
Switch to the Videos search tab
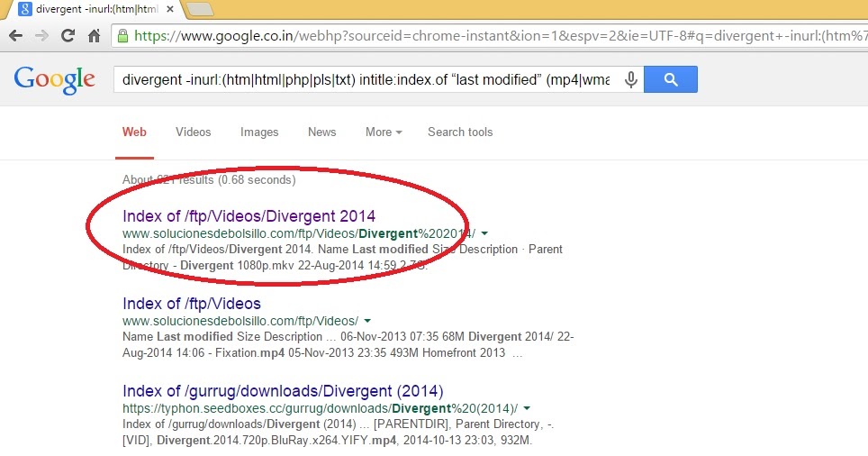click(194, 132)
